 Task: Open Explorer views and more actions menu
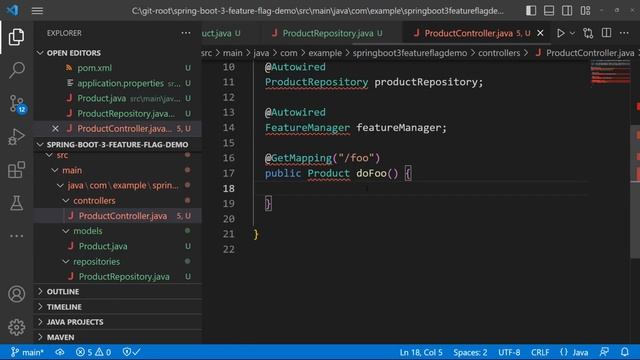point(186,33)
